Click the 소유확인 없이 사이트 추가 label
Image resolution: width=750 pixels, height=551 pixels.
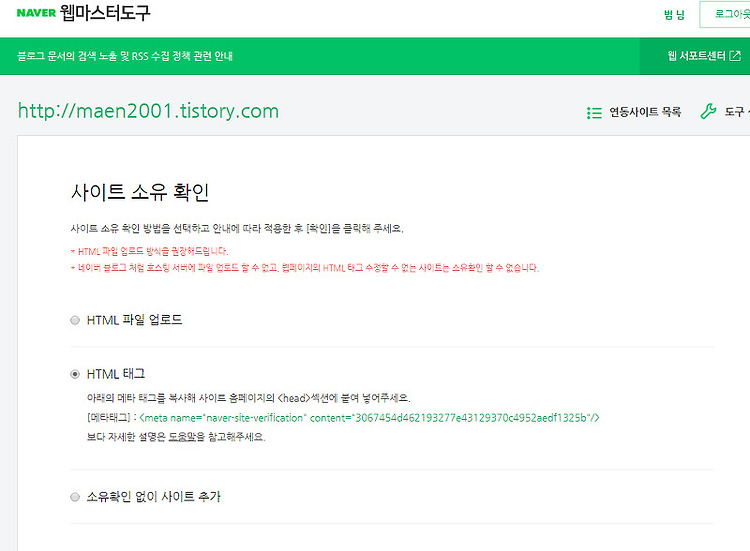(x=154, y=497)
